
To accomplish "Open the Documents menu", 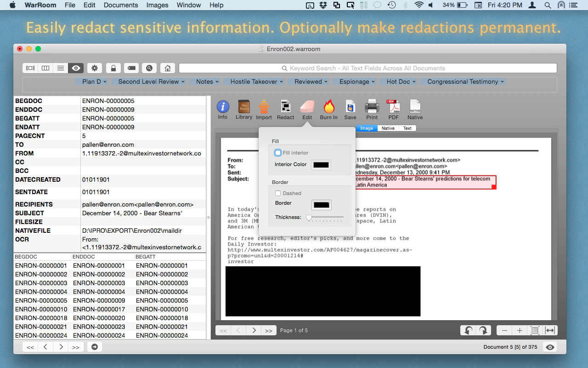I will (121, 5).
